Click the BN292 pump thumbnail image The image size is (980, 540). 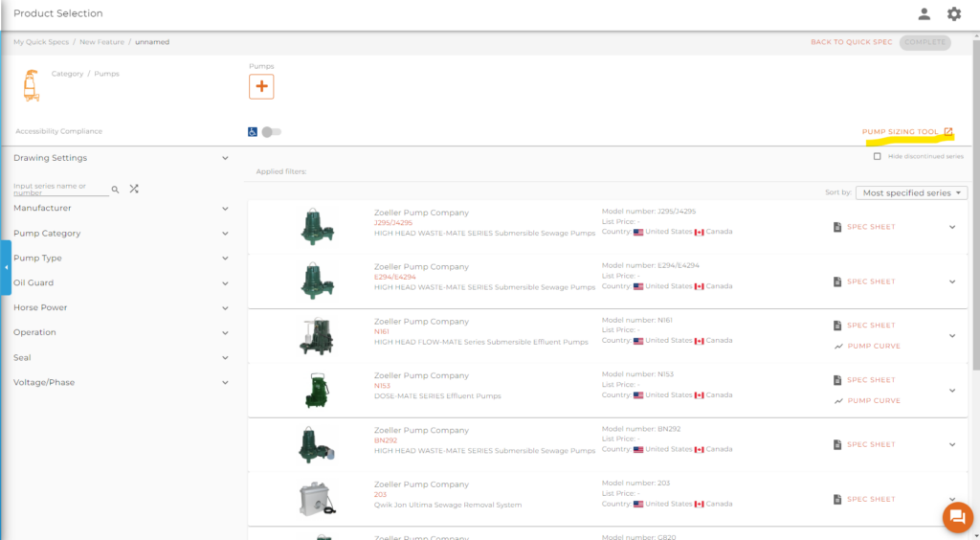click(317, 445)
